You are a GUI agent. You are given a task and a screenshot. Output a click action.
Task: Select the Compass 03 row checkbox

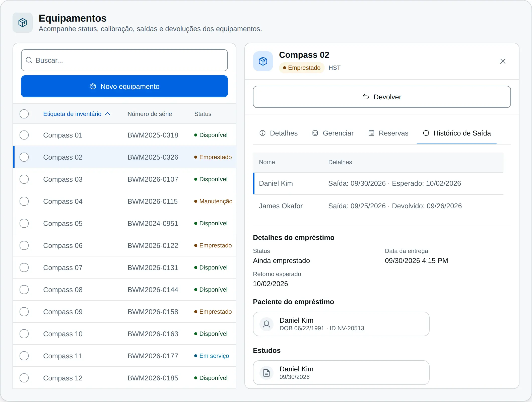click(24, 179)
